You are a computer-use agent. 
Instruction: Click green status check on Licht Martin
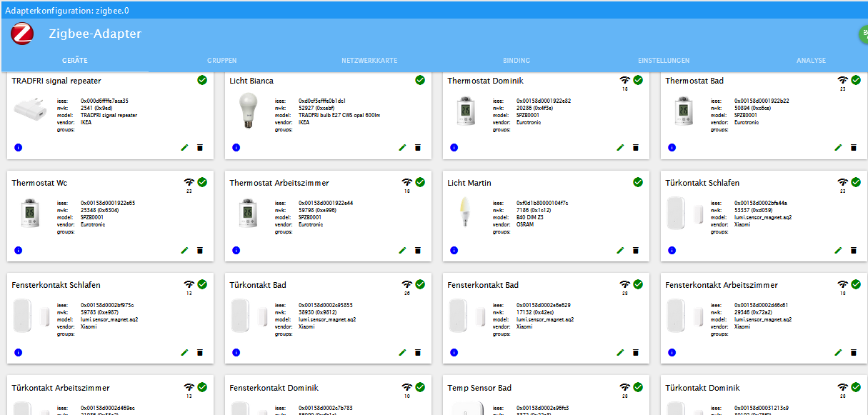[x=638, y=182]
